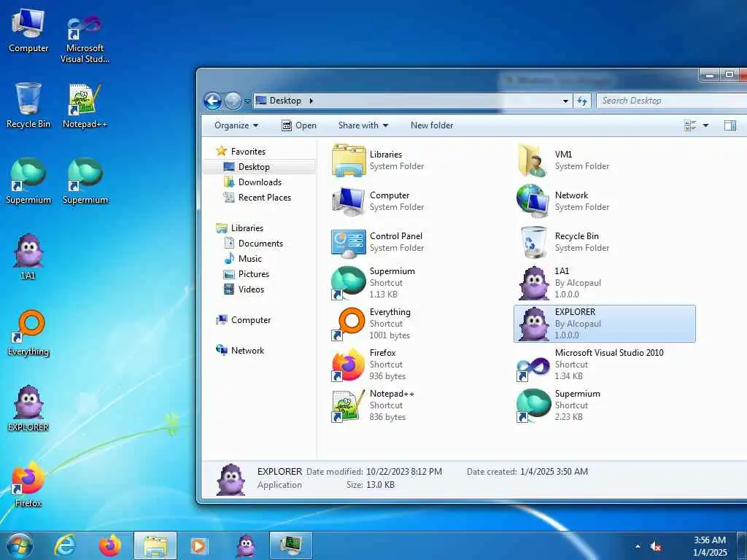Select the Computer desktop icon
The image size is (747, 560).
pos(28,31)
